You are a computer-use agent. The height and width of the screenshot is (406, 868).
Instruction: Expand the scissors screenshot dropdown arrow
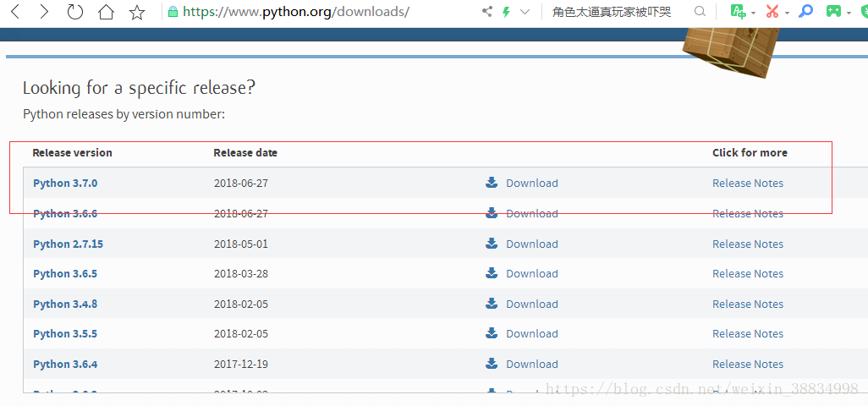[787, 13]
